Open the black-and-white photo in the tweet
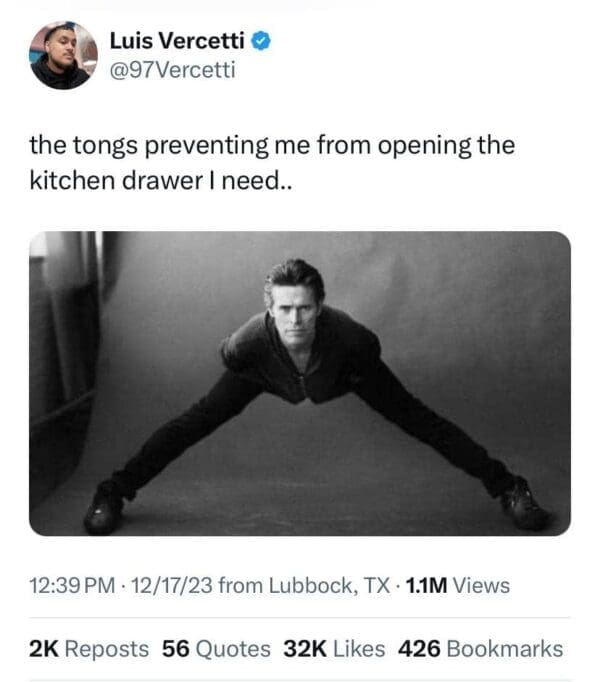This screenshot has height=682, width=600. 300,383
